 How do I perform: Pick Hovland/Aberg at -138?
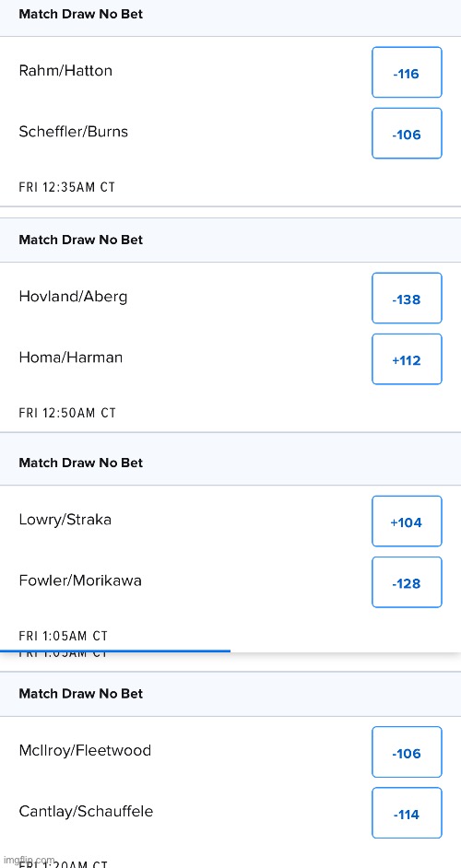(x=407, y=299)
